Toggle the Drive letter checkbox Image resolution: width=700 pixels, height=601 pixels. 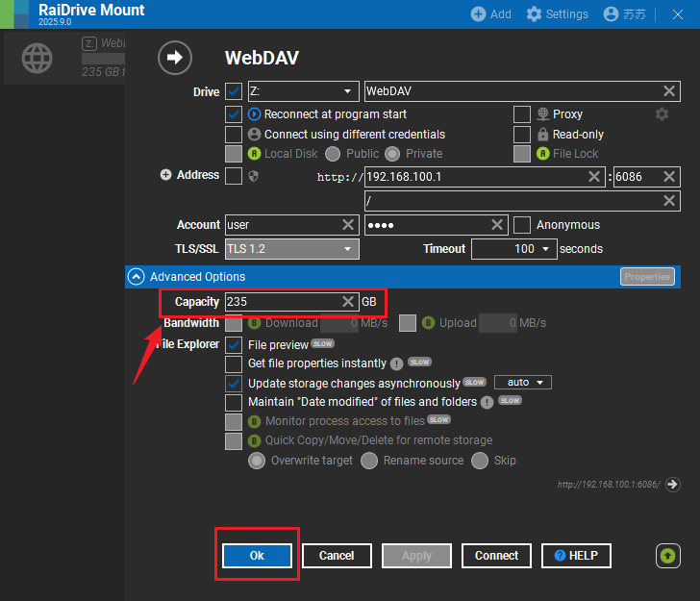coord(234,91)
